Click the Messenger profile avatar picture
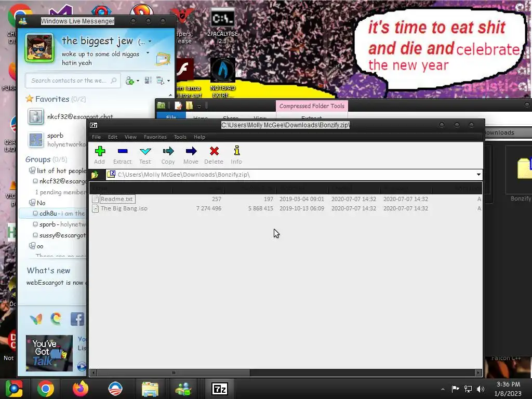The width and height of the screenshot is (532, 399). point(39,48)
